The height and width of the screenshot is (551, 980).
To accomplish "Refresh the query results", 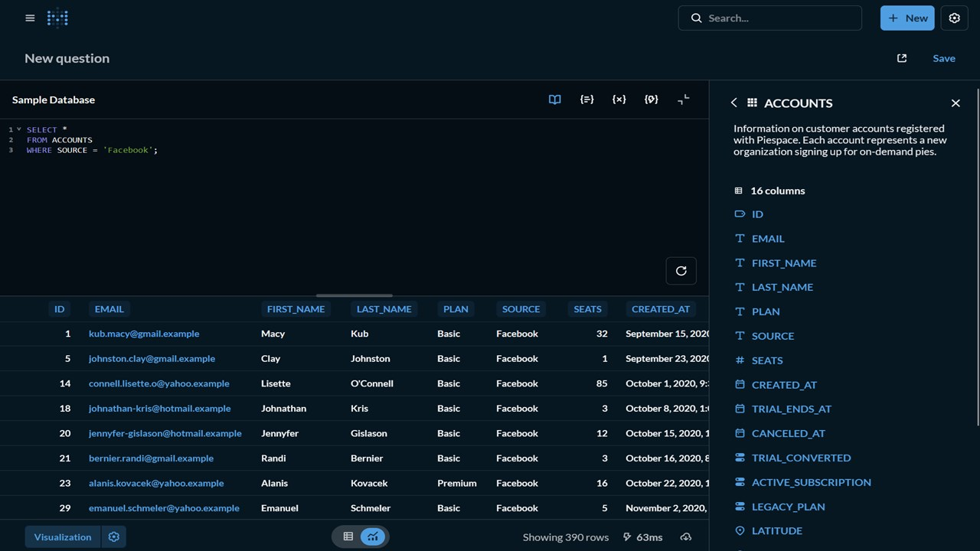I will pyautogui.click(x=681, y=270).
